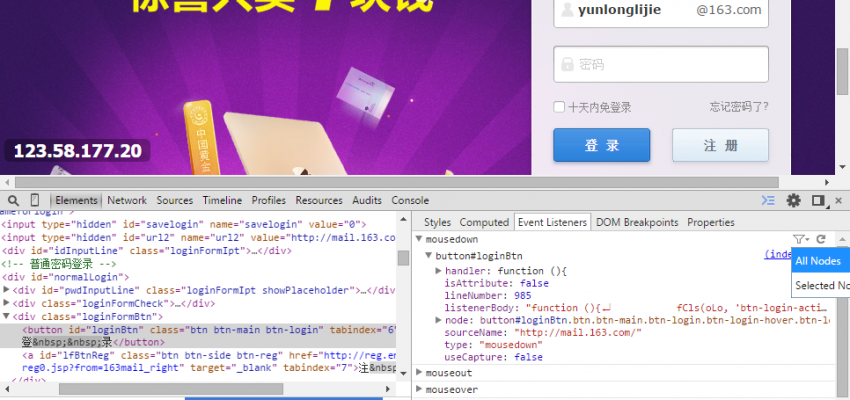Collapse the mousedown listener section
The width and height of the screenshot is (850, 400).
419,241
